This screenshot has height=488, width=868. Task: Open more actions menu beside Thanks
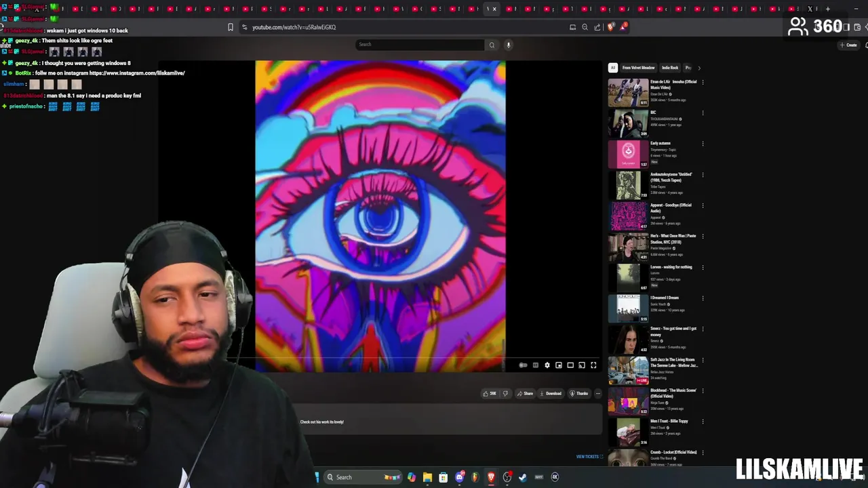pyautogui.click(x=597, y=393)
